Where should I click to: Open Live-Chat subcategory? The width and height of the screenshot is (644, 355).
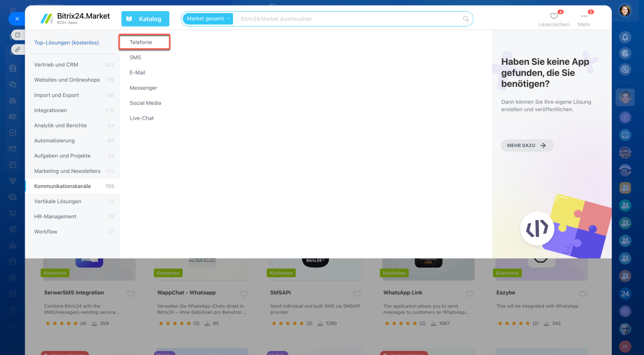142,118
